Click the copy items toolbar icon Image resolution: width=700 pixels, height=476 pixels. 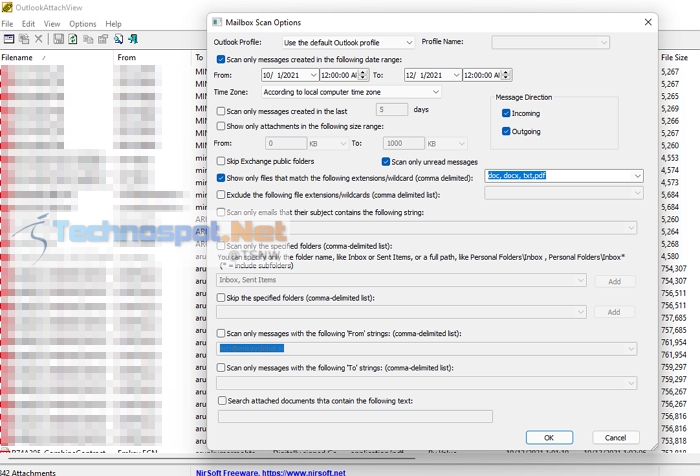pos(88,39)
